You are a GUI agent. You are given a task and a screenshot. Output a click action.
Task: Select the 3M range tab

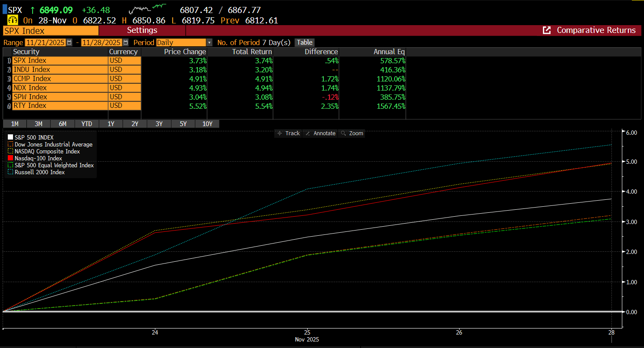tap(39, 124)
